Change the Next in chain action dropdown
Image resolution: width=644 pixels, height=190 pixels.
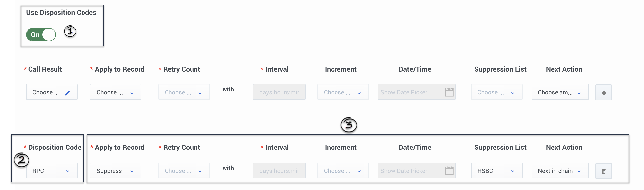point(560,171)
